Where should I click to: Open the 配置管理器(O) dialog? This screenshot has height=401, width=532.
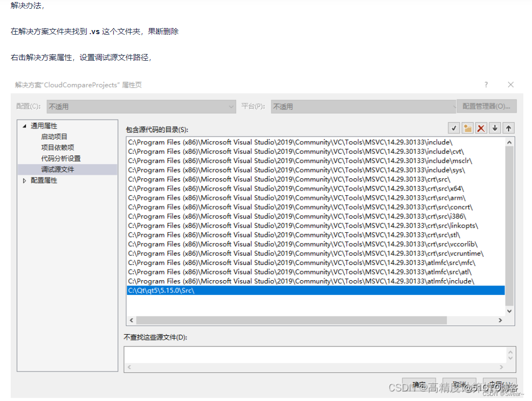(x=487, y=106)
